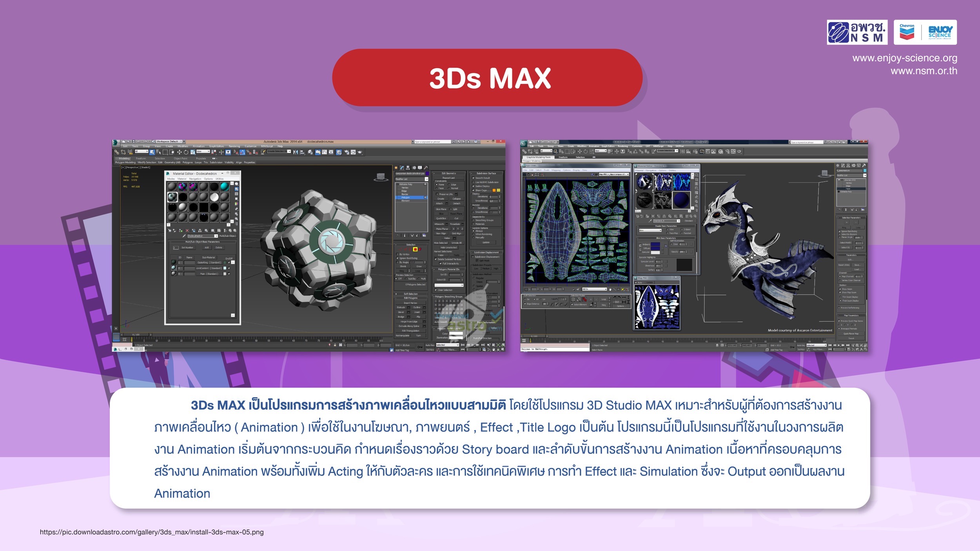Open the Dodecahedron material name dropdown beside Multi/Sub-Object

click(x=216, y=236)
